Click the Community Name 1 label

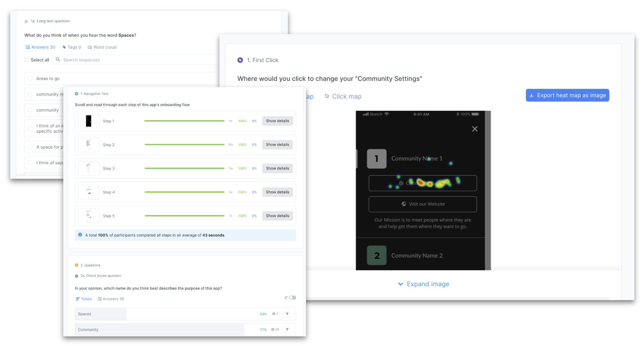tap(417, 159)
